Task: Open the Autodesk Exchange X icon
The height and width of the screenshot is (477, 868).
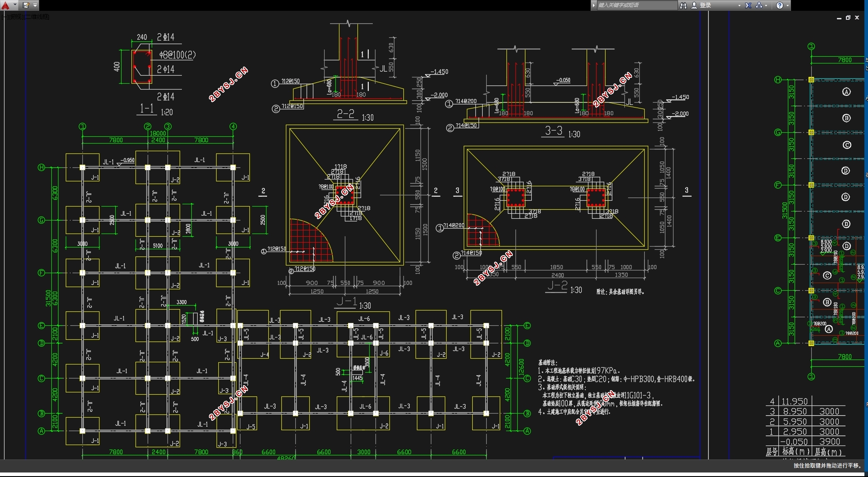Action: 748,5
